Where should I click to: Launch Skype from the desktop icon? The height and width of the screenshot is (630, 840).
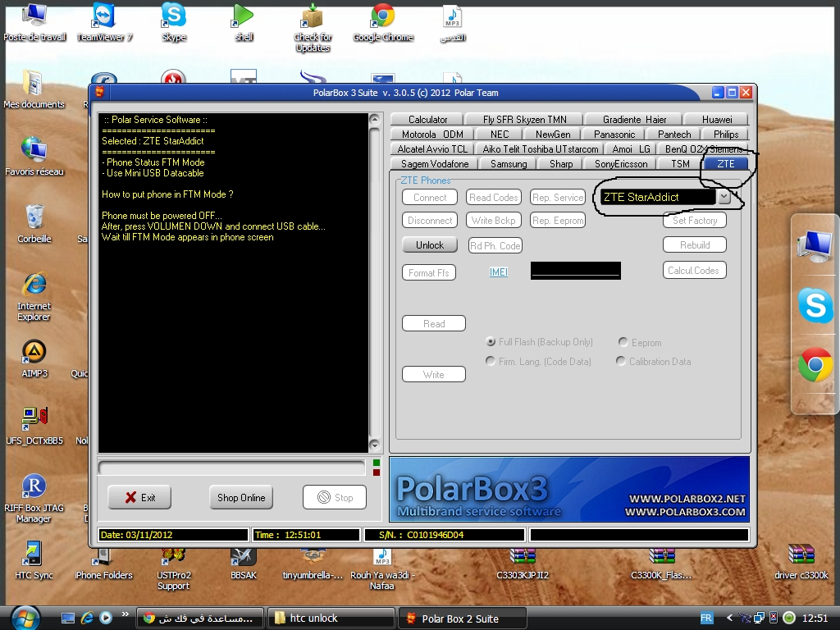click(174, 22)
